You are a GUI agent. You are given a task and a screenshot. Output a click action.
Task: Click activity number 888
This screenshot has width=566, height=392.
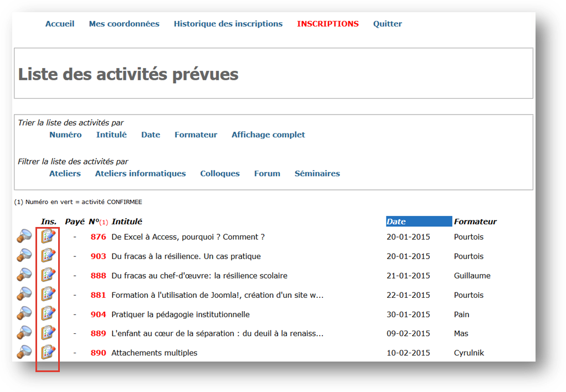[x=98, y=275]
